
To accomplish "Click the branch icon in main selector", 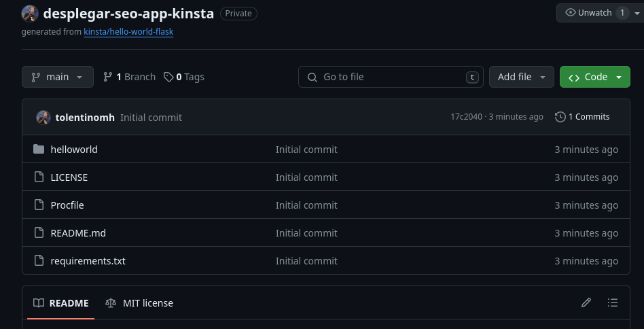I will coord(36,77).
